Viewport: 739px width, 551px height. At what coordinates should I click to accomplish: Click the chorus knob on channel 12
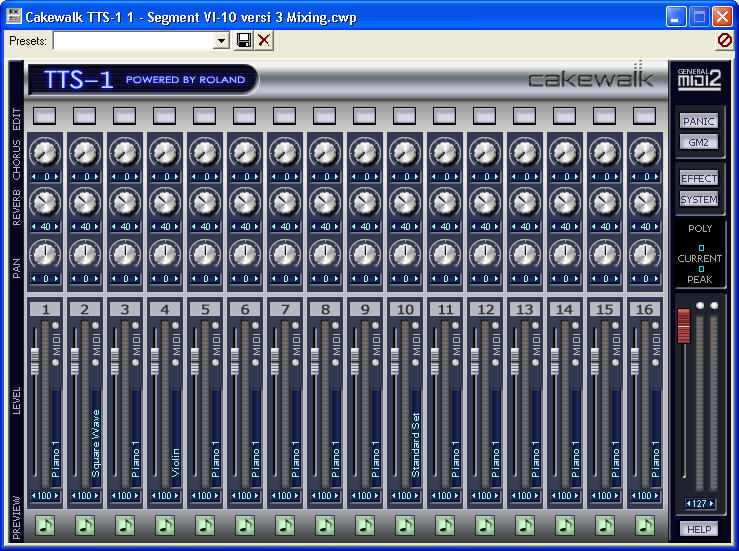(484, 152)
